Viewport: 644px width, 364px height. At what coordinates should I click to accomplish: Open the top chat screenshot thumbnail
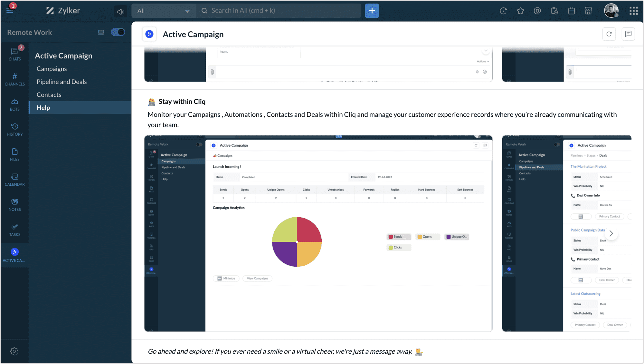pos(318,64)
